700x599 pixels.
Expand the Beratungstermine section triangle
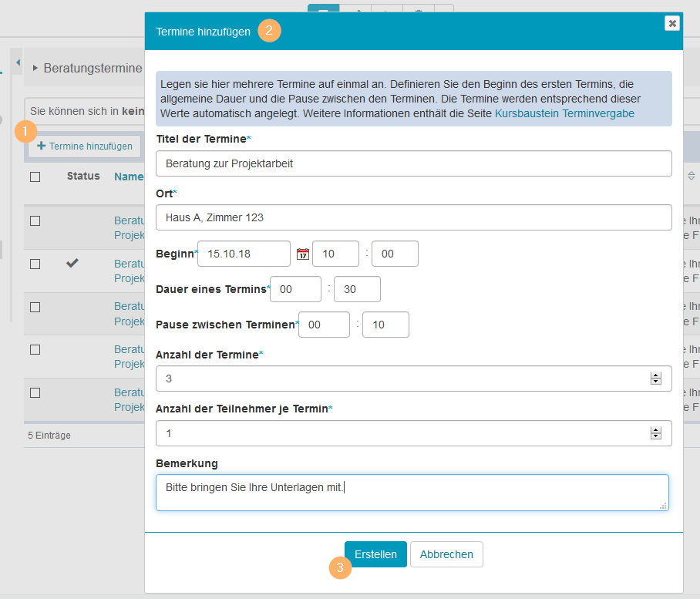[x=35, y=69]
